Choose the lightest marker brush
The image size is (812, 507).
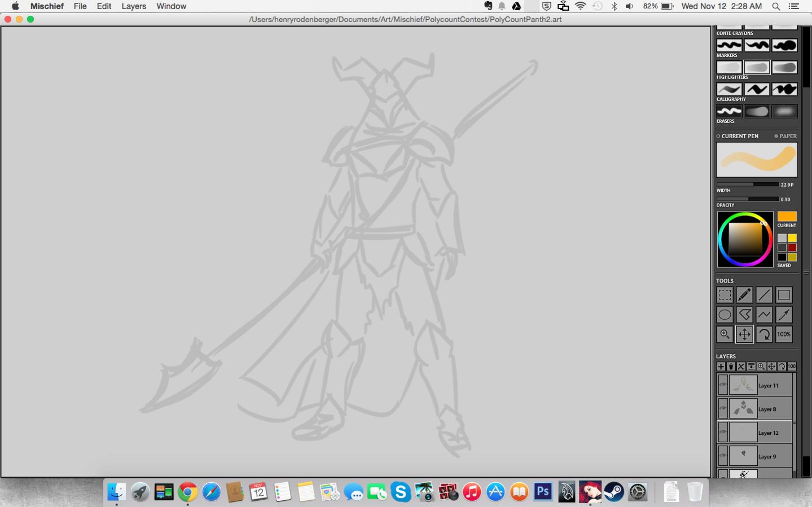point(729,68)
